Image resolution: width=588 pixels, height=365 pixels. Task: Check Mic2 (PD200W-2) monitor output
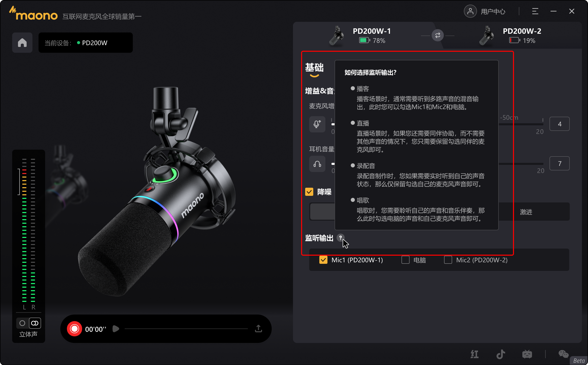coord(448,260)
